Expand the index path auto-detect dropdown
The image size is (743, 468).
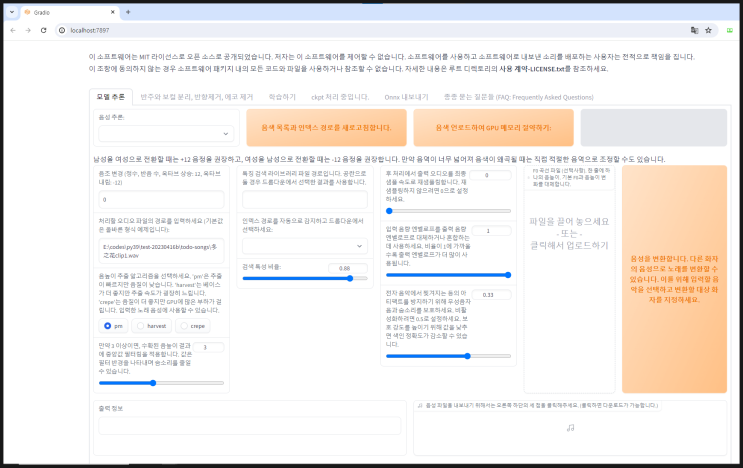tap(304, 246)
